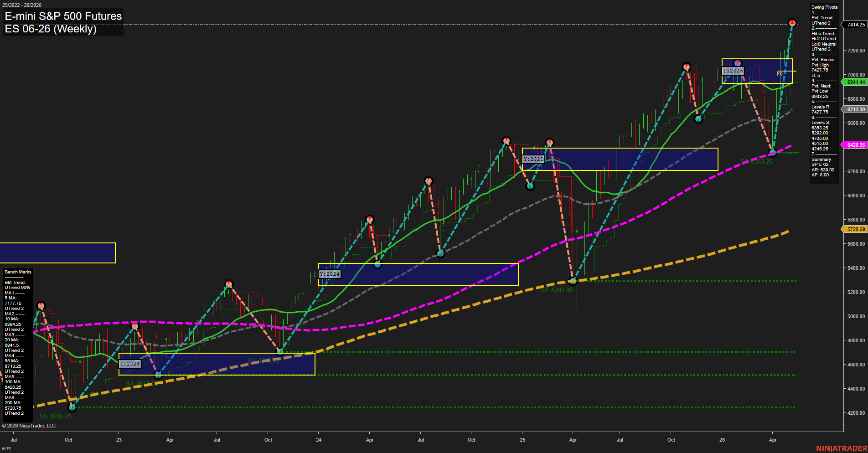The height and width of the screenshot is (453, 868).
Task: Click the 25 year label on time axis
Action: pyautogui.click(x=522, y=440)
